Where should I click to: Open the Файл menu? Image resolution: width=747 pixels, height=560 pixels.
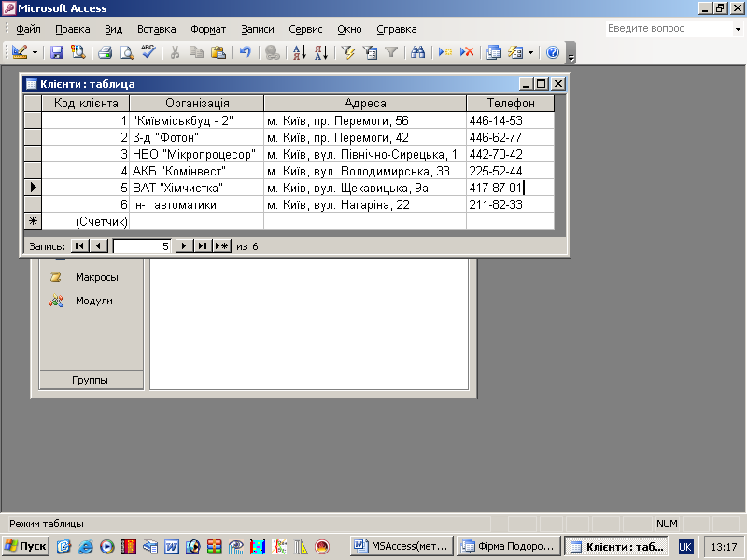pos(29,29)
